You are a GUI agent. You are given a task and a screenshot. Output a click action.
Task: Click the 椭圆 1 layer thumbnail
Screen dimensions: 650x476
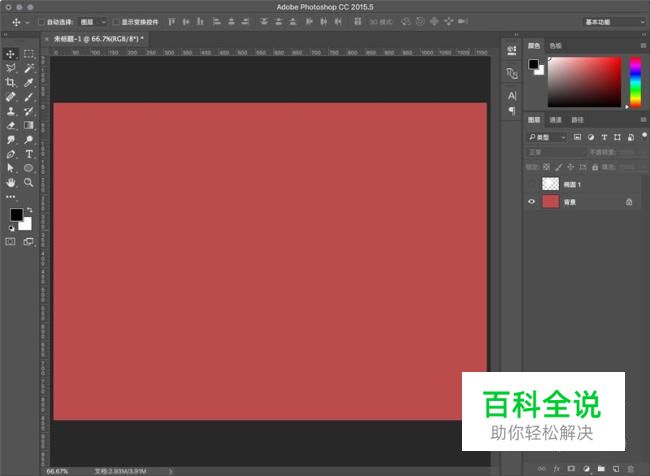[x=551, y=184]
